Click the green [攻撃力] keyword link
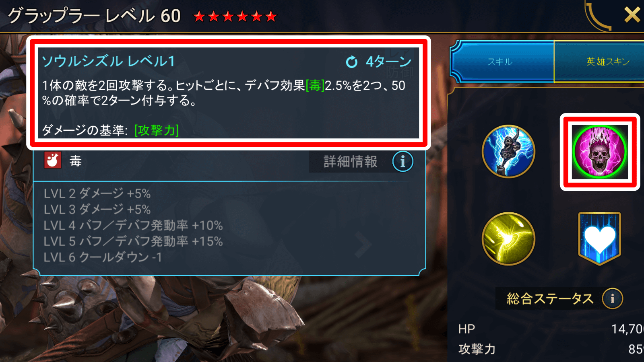Viewport: 644px width, 362px height. [157, 130]
